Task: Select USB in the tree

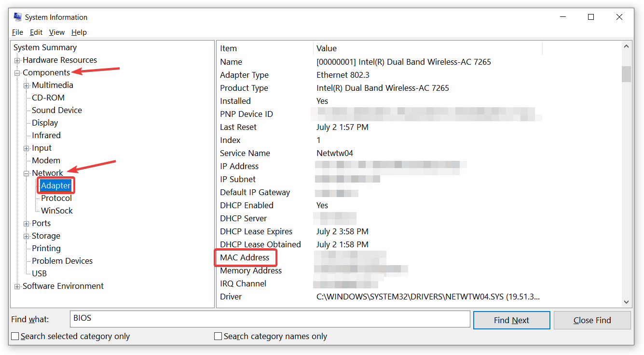Action: 40,273
